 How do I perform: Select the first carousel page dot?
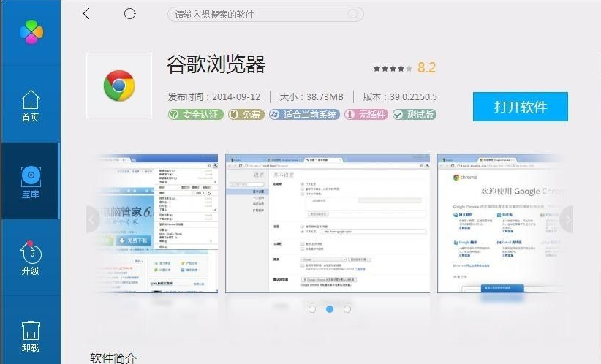click(x=312, y=309)
